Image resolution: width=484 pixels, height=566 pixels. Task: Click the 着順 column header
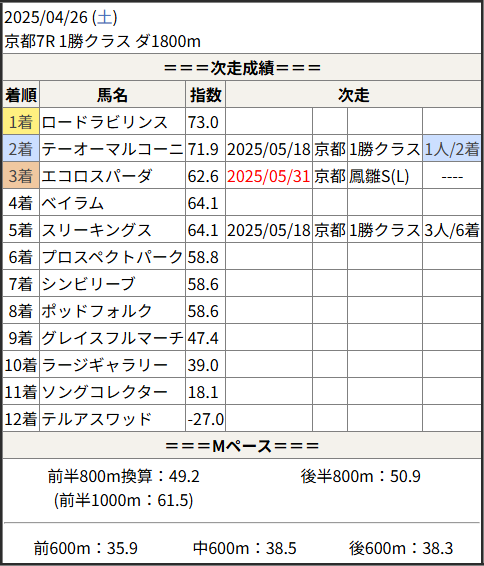(21, 95)
